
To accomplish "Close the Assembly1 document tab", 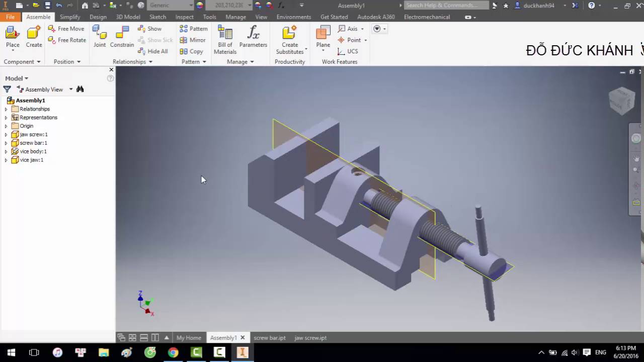I will (x=243, y=338).
